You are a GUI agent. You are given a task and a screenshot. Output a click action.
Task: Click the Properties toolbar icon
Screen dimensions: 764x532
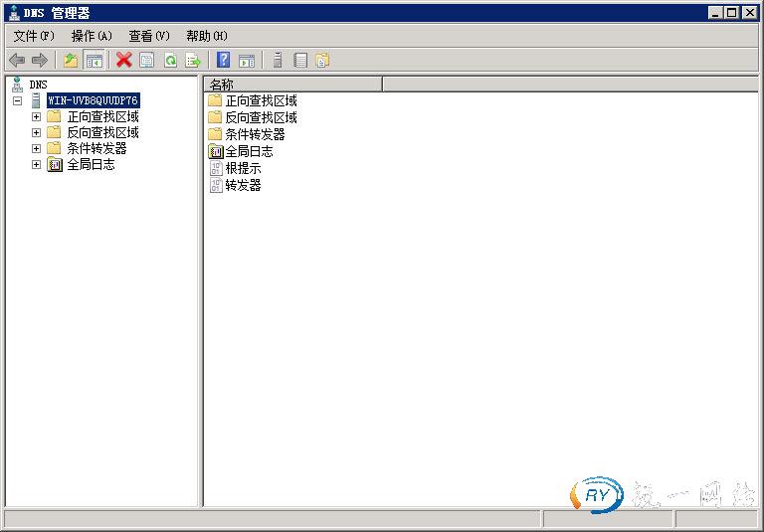pyautogui.click(x=147, y=61)
